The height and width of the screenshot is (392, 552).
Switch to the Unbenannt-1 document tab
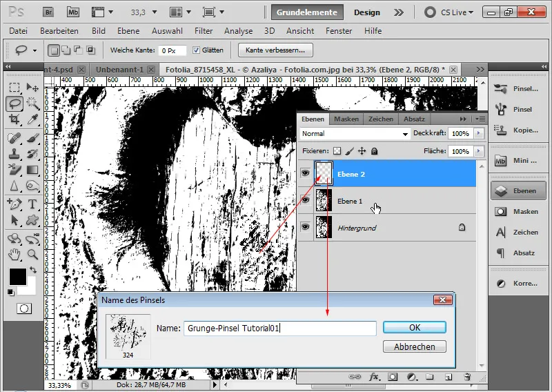pyautogui.click(x=119, y=70)
